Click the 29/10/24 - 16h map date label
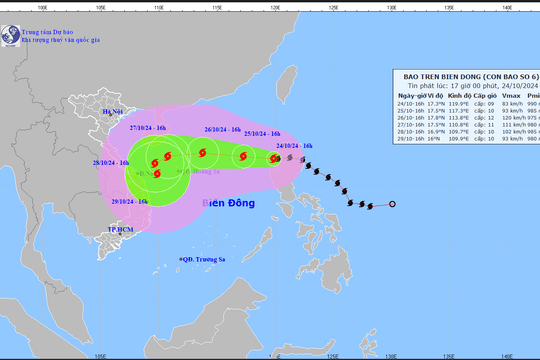540x360 pixels. click(129, 202)
